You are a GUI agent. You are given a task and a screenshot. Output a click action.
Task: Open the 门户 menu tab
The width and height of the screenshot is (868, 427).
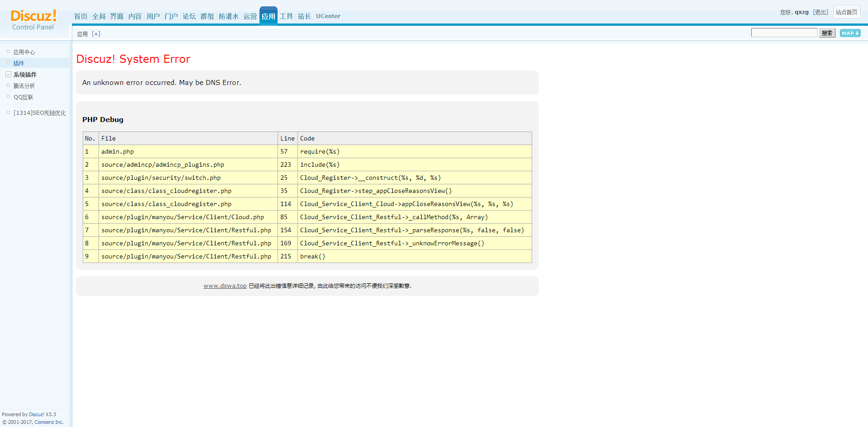coord(171,16)
